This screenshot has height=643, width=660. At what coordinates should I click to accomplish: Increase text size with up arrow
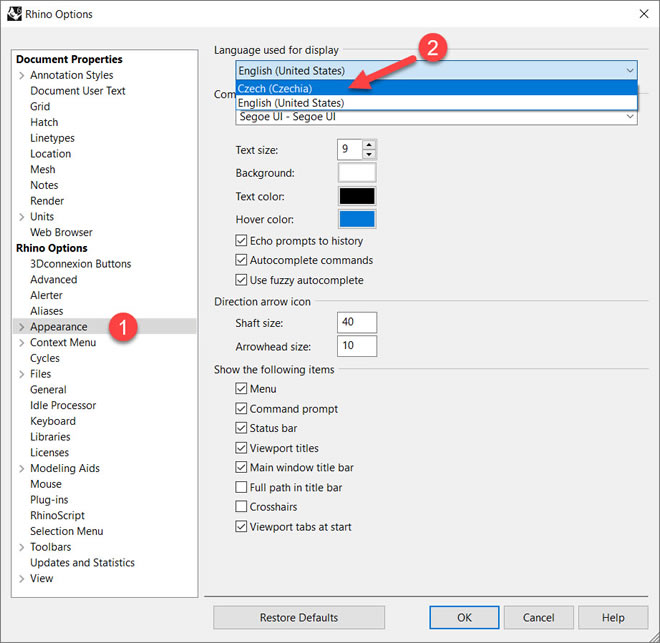(369, 145)
